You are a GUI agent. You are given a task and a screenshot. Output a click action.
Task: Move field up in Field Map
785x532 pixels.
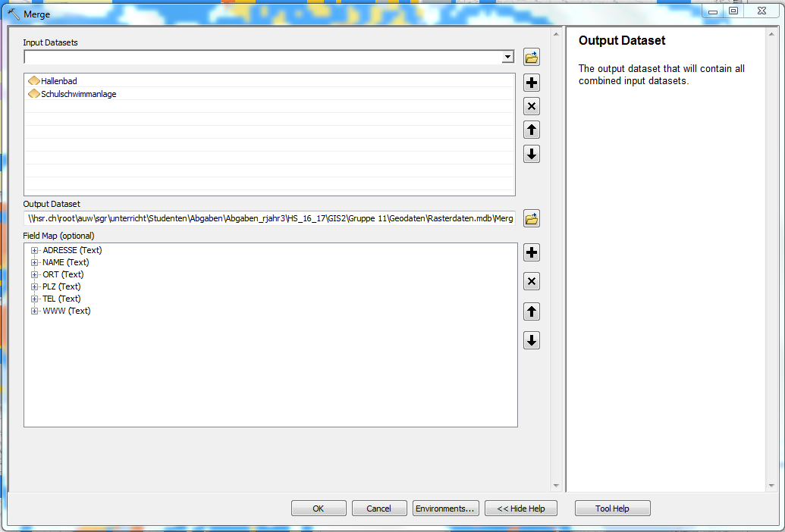point(532,311)
